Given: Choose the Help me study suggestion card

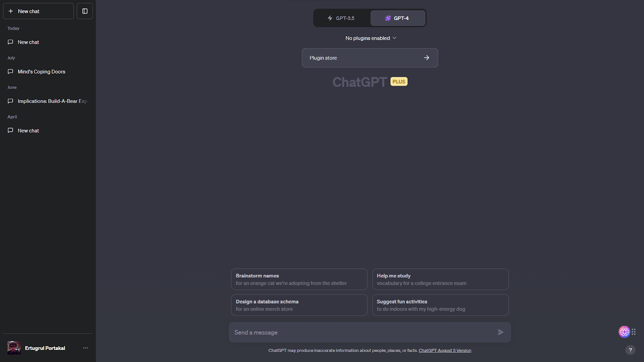Looking at the screenshot, I should tap(440, 279).
